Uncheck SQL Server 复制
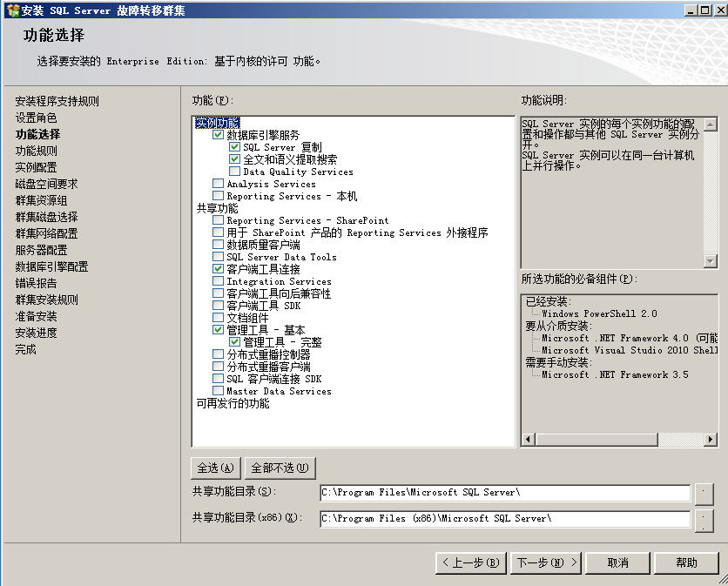This screenshot has height=586, width=728. (x=233, y=146)
